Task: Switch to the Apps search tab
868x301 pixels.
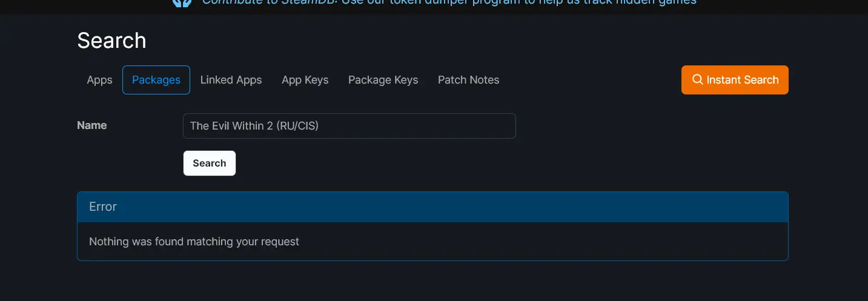Action: point(99,80)
